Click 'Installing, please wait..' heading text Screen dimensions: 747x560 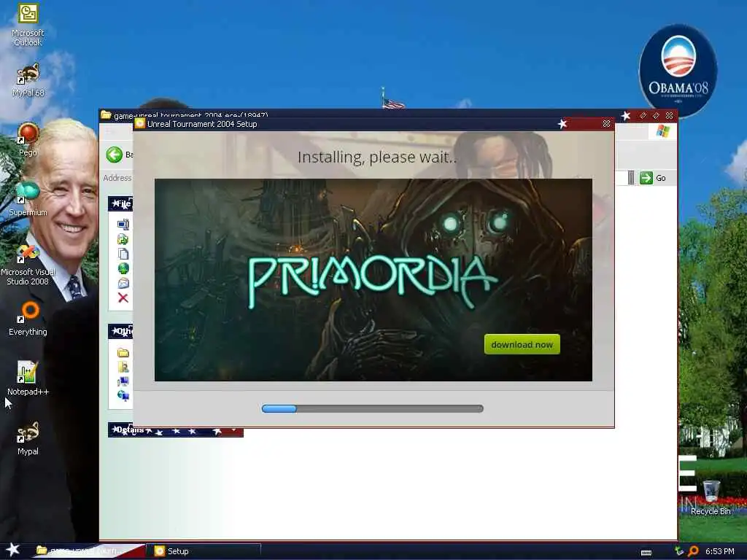click(377, 157)
